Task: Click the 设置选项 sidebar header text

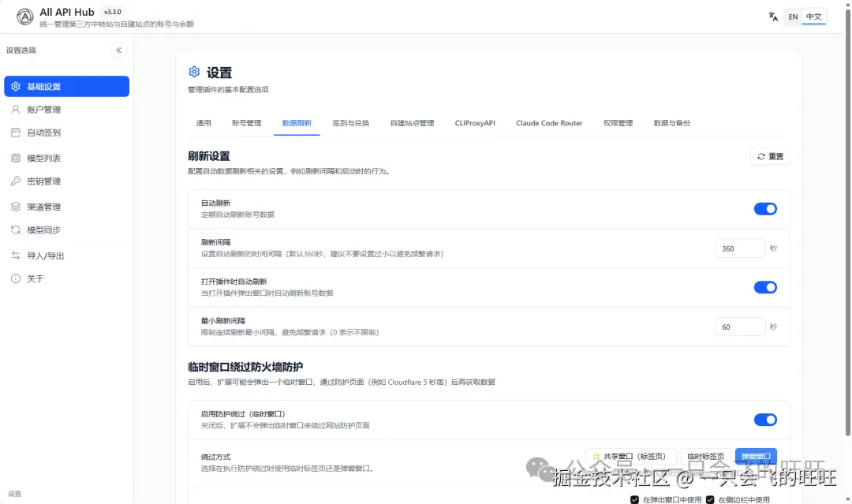Action: click(x=21, y=50)
